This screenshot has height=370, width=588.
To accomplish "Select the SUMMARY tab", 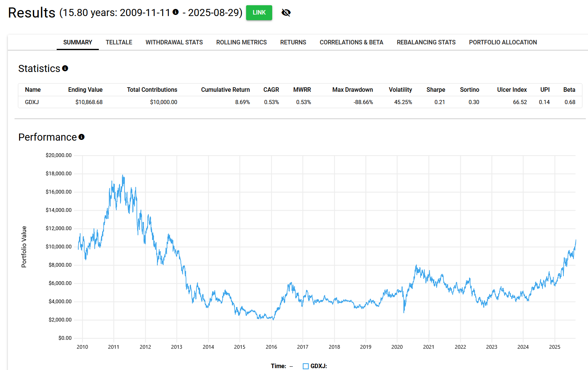I will point(78,42).
